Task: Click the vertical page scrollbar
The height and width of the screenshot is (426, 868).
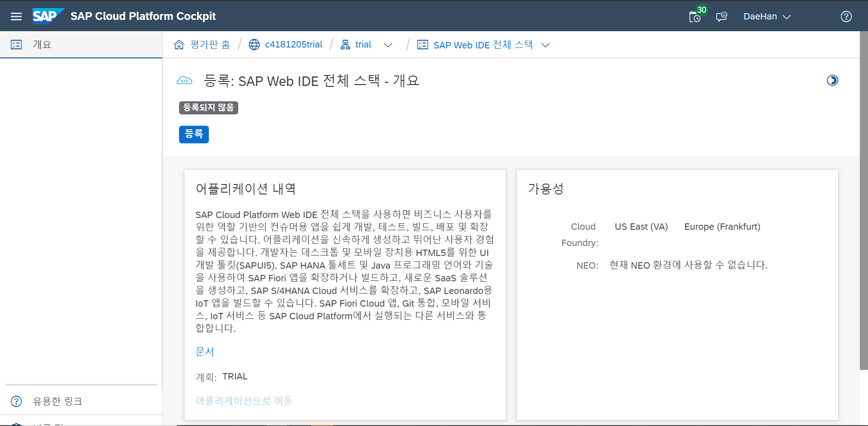Action: point(863,201)
